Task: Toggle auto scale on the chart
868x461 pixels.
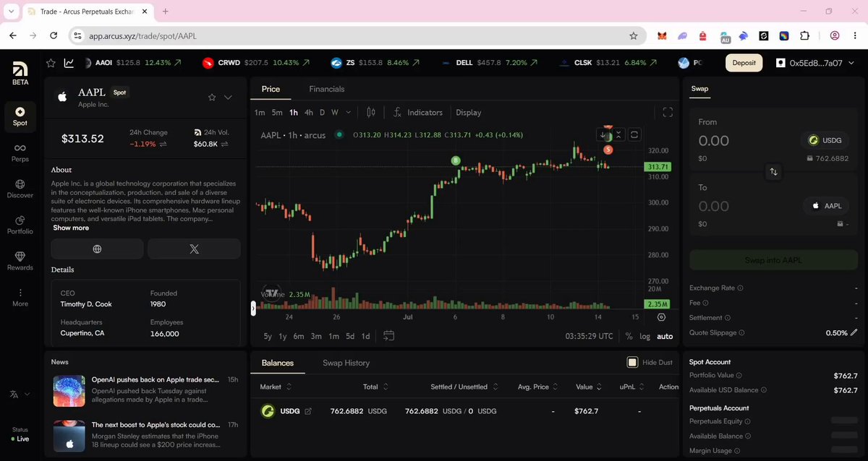Action: [665, 336]
